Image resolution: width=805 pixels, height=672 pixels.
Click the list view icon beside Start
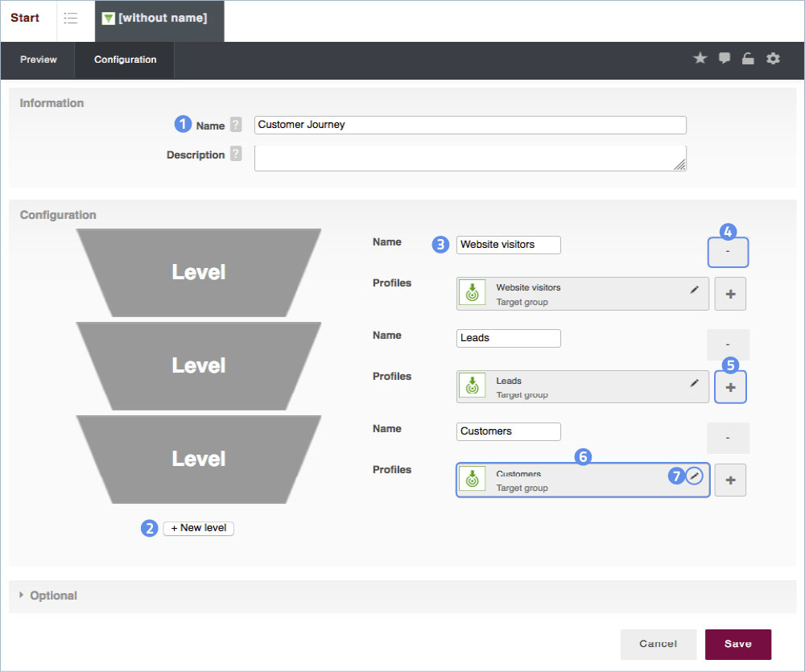71,19
